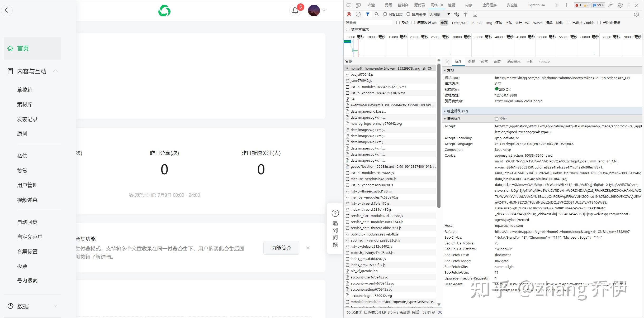Screen dimensions: 644x318
Task: Open the 无限制 throttling dropdown
Action: click(440, 14)
